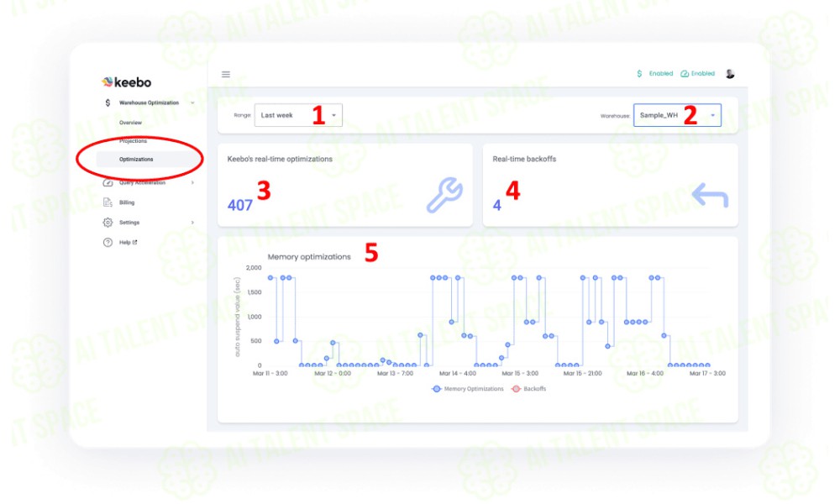Screen dimensions: 840x504
Task: Go to the Projections page
Action: point(133,141)
